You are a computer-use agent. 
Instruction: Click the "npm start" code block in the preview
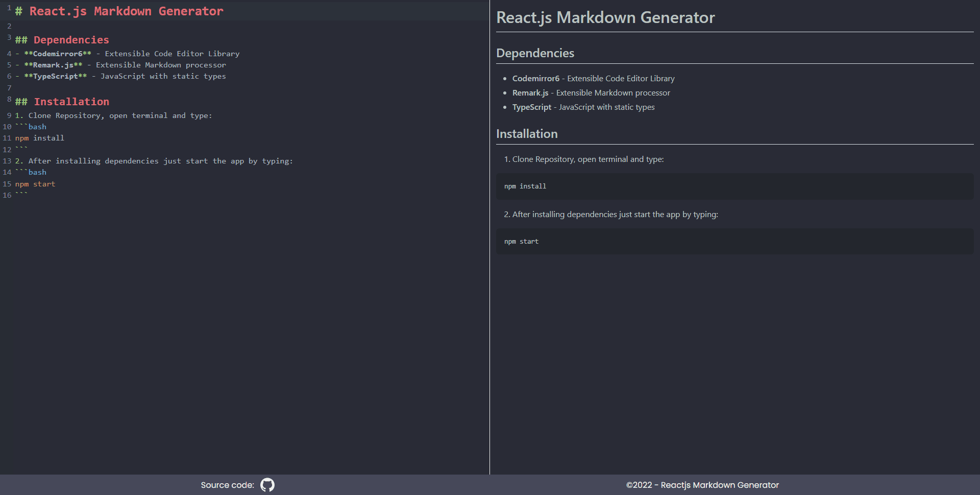(521, 241)
